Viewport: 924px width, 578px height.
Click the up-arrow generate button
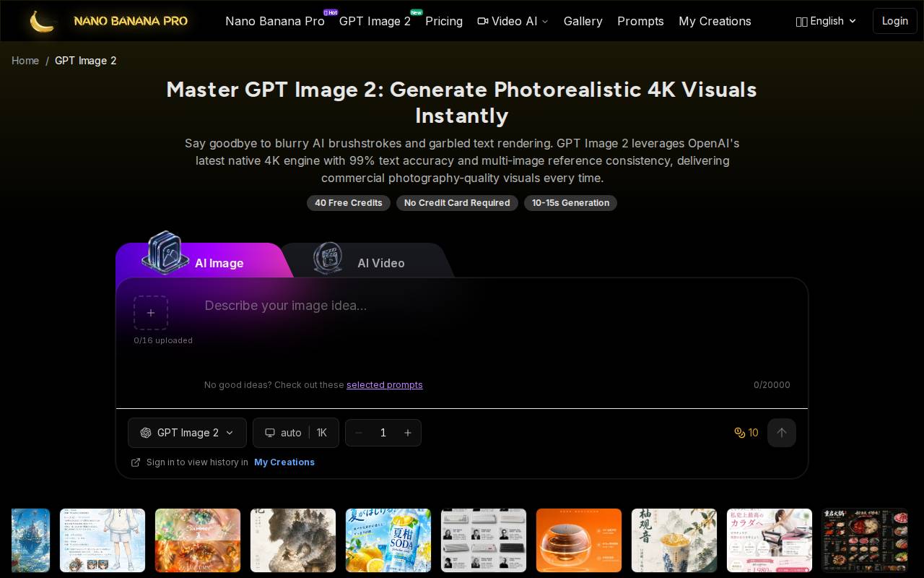pyautogui.click(x=782, y=433)
